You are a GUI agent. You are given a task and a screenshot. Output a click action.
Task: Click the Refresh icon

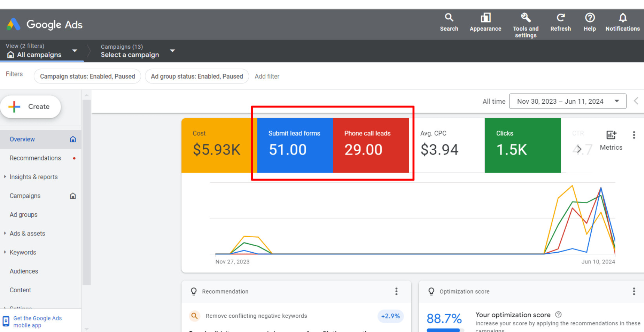tap(560, 18)
